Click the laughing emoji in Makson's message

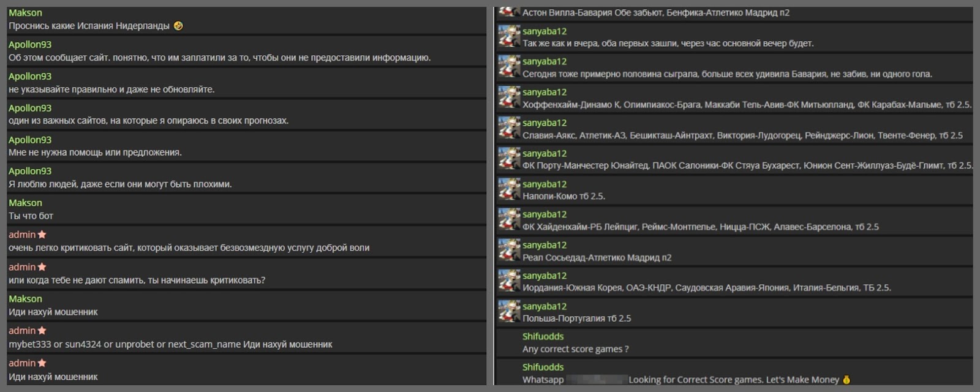178,26
